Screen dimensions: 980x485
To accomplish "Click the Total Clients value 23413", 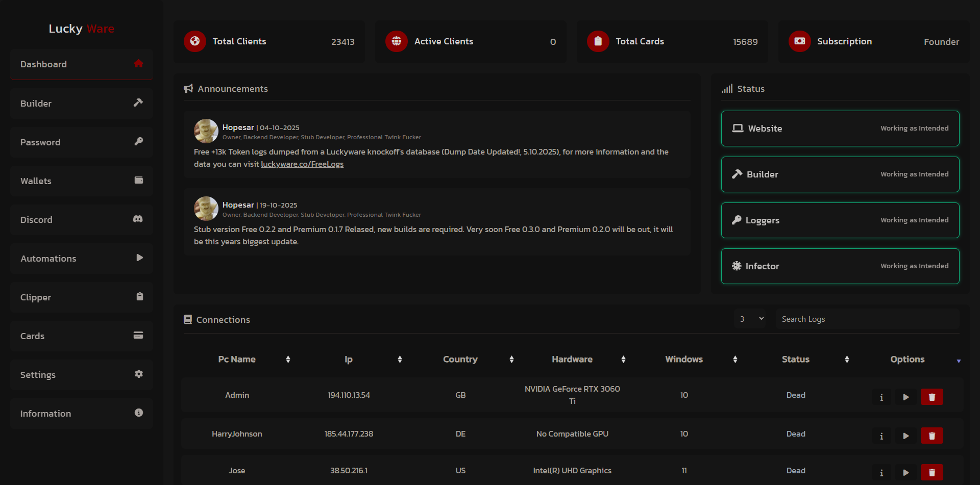I will (343, 42).
